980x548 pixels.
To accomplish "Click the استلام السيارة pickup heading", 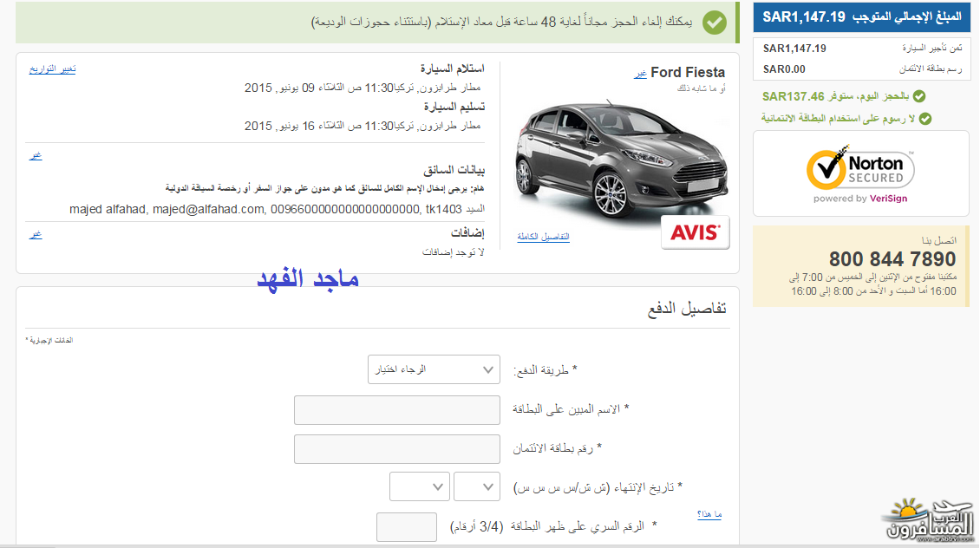I will point(452,68).
